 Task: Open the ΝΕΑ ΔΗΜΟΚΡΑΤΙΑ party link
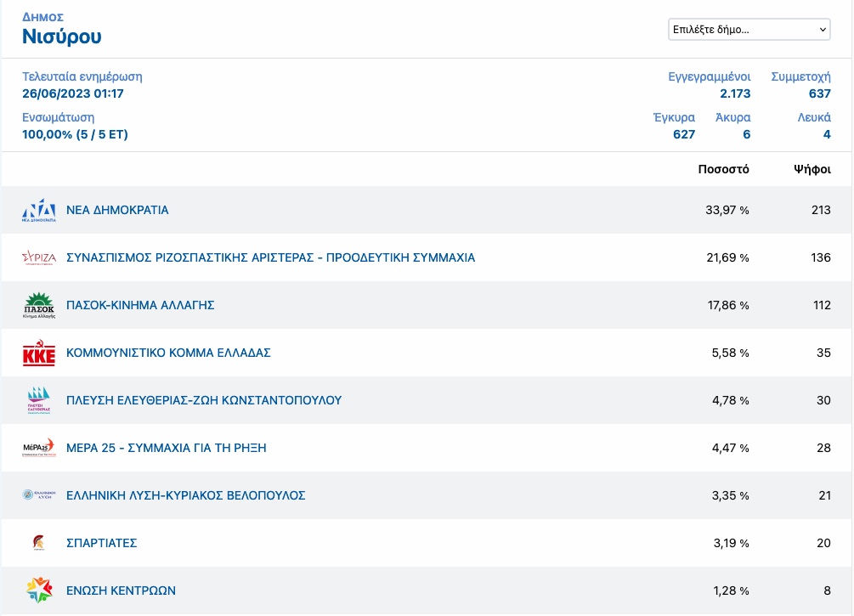[x=117, y=210]
